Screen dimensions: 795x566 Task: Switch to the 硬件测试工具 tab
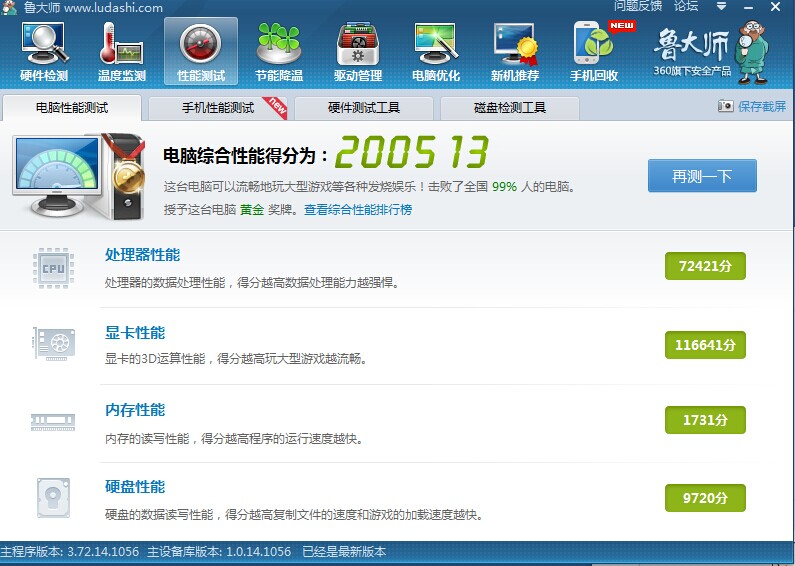(x=364, y=108)
